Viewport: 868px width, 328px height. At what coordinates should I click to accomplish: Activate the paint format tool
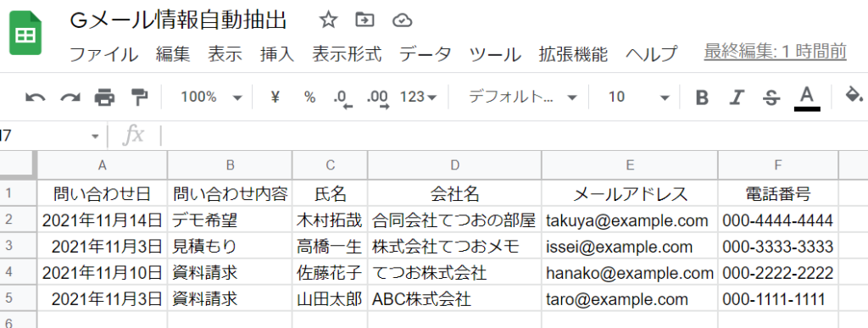pyautogui.click(x=140, y=97)
